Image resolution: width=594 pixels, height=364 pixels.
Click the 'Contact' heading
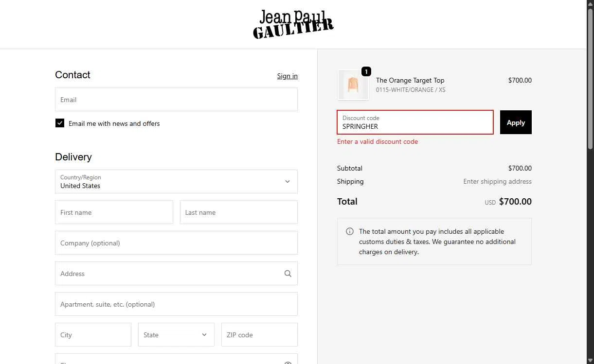[x=72, y=75]
